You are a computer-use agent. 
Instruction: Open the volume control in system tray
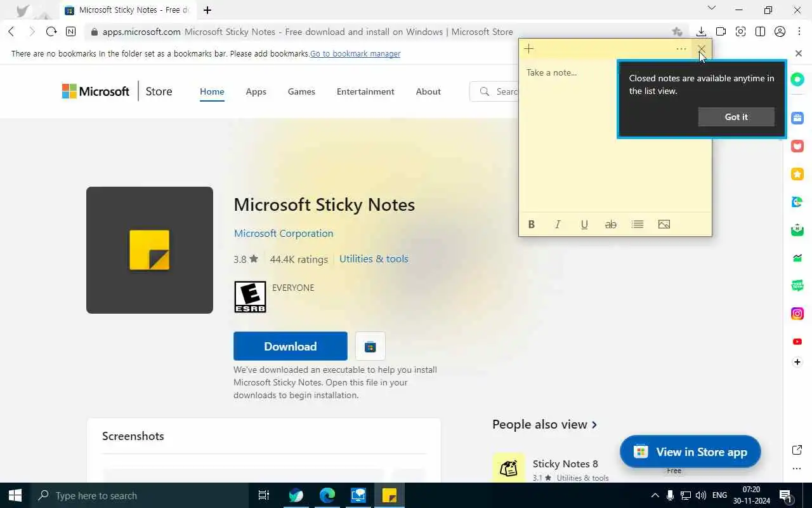(x=701, y=495)
